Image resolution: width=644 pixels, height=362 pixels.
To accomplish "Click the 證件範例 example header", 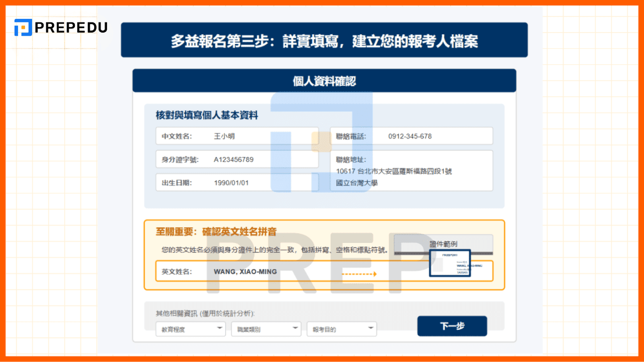I will point(443,243).
